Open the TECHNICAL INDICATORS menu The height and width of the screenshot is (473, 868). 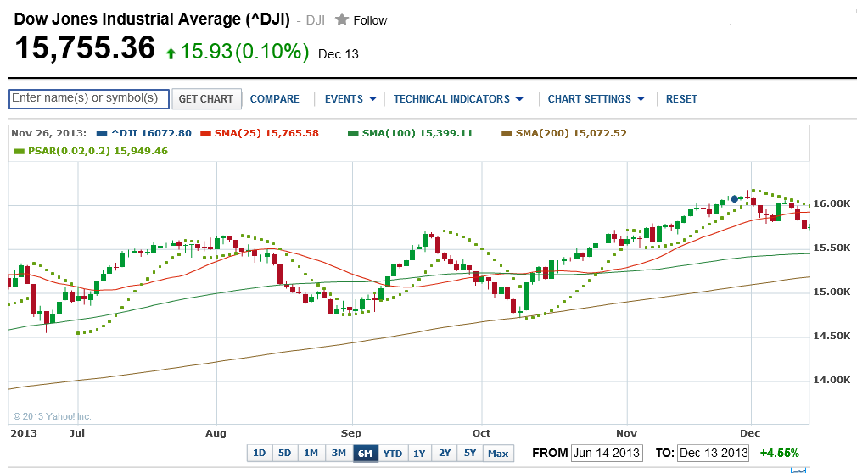point(451,99)
